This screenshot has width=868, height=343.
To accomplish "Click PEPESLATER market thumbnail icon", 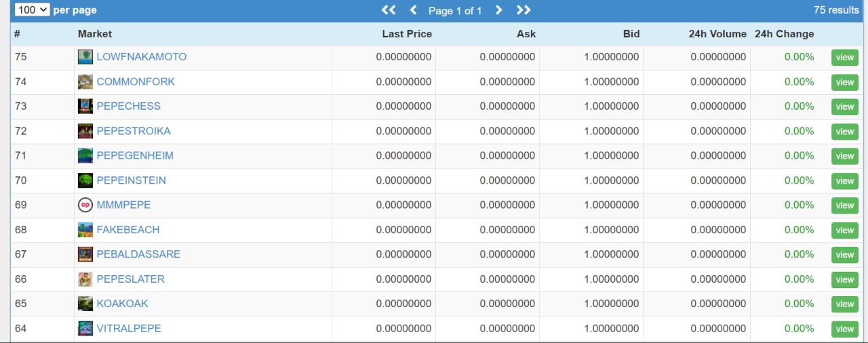I will pos(85,279).
